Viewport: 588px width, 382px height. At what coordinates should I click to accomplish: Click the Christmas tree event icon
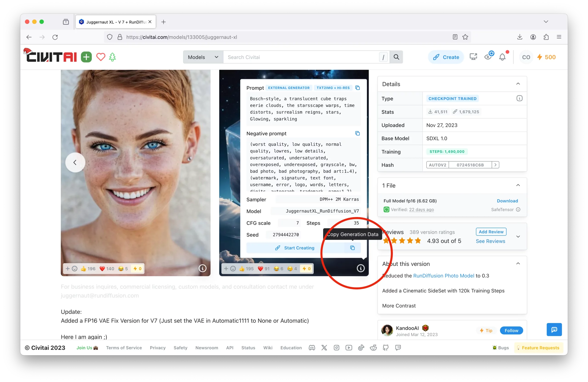pyautogui.click(x=112, y=57)
